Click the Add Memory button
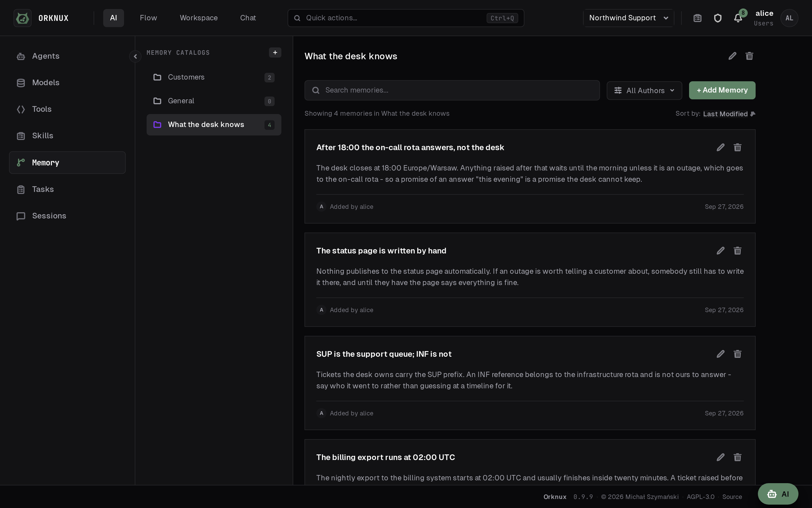Screen dimensions: 812x508 coord(722,90)
